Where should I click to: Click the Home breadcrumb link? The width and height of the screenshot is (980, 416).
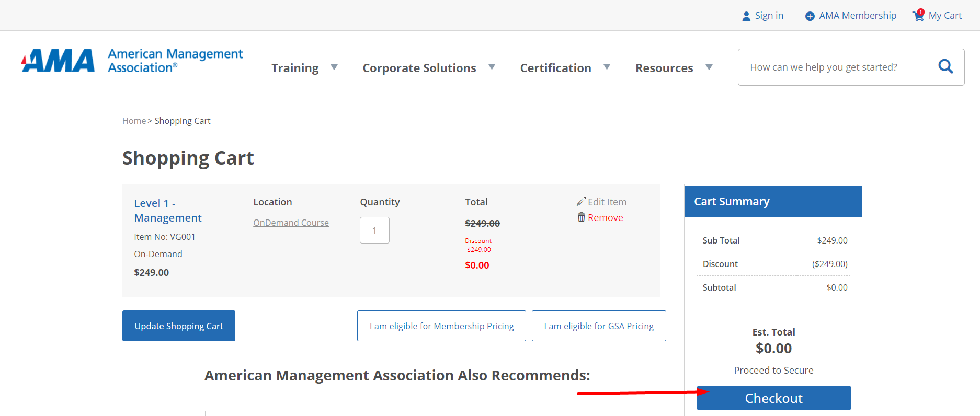click(x=134, y=121)
